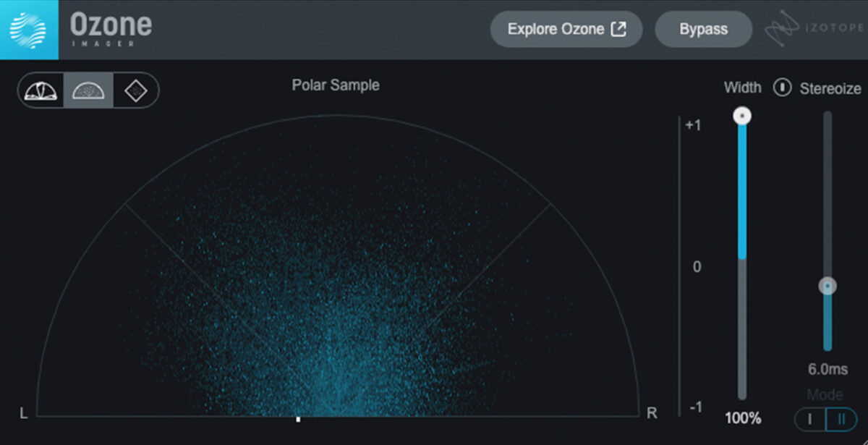Click the -1 correlation meter mark
The width and height of the screenshot is (868, 445).
(694, 408)
